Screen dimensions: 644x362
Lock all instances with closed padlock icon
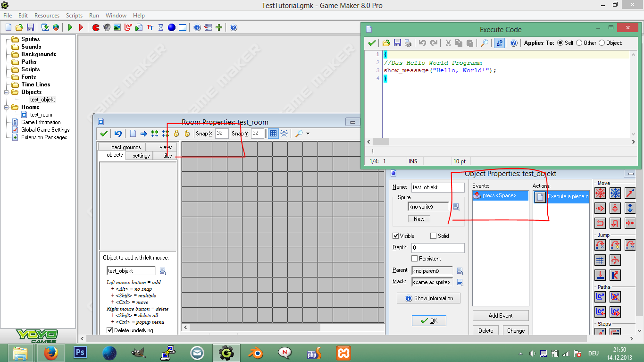[176, 134]
